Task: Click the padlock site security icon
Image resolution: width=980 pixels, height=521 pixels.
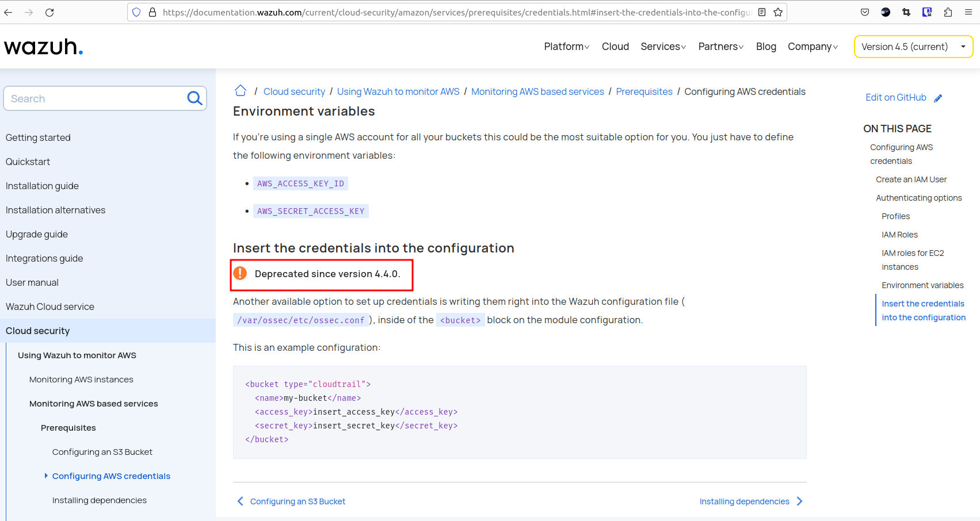Action: pyautogui.click(x=152, y=12)
